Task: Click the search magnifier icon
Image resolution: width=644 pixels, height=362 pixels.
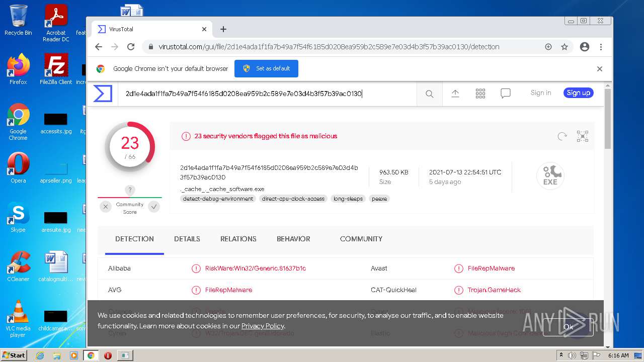Action: pos(429,94)
